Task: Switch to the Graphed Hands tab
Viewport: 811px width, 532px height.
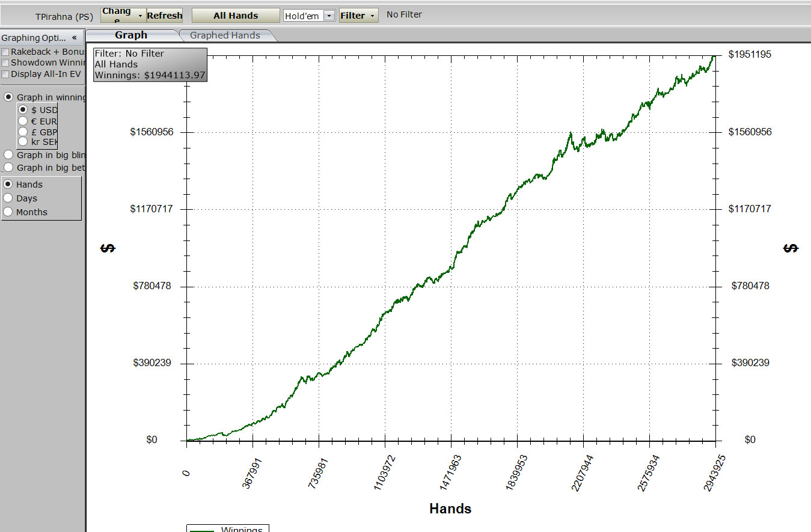Action: point(225,35)
